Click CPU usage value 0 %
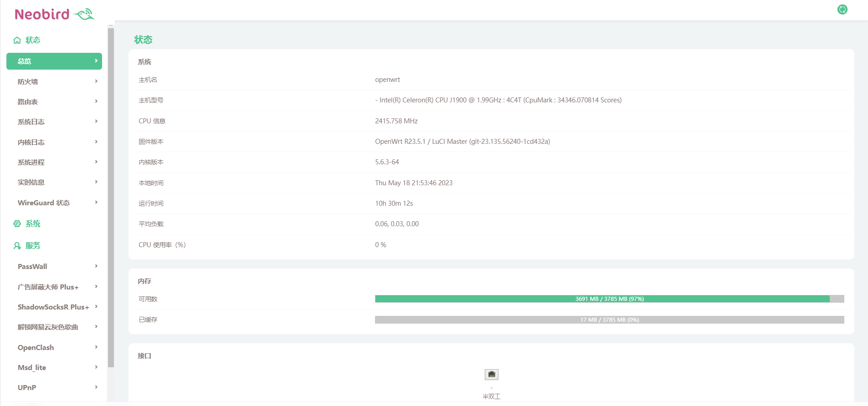 tap(380, 245)
